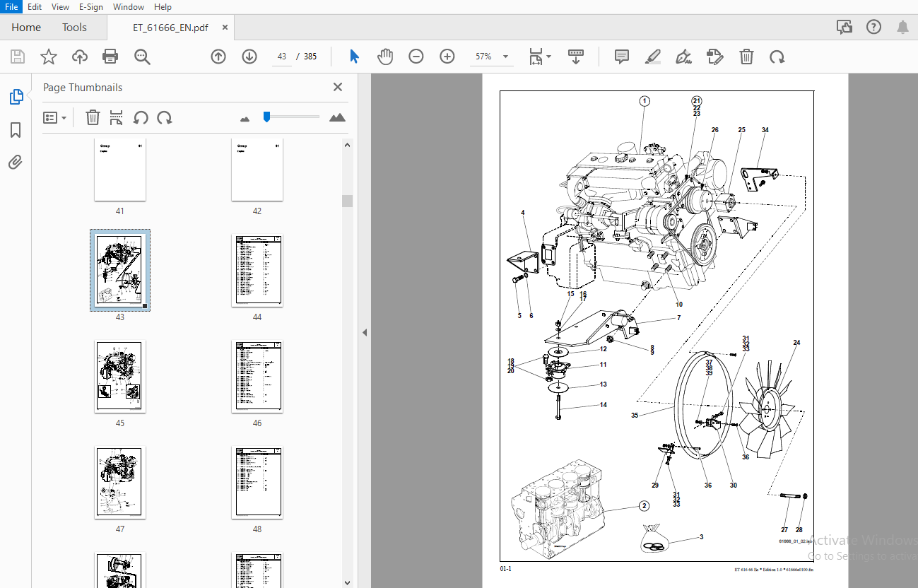
Task: Select page 45 thumbnail
Action: click(120, 377)
